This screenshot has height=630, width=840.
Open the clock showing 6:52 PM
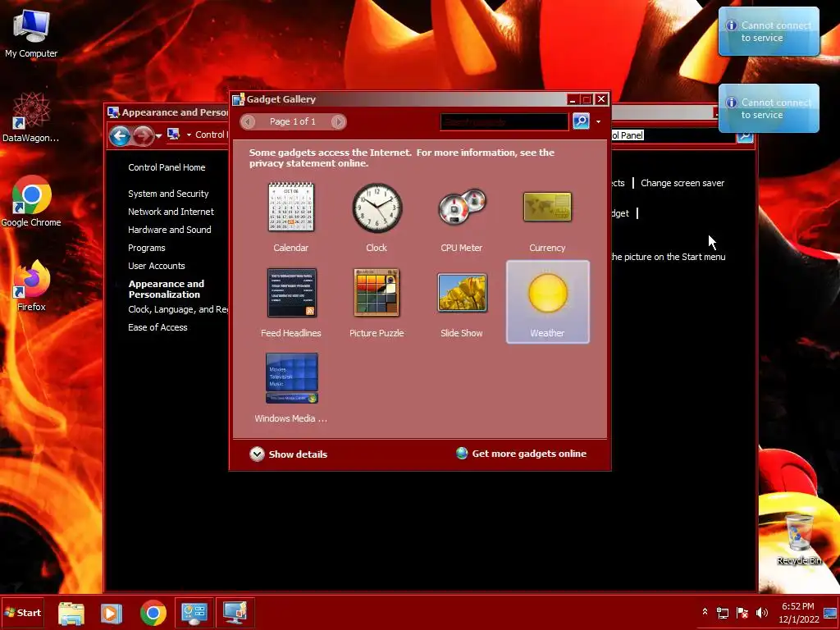(798, 613)
